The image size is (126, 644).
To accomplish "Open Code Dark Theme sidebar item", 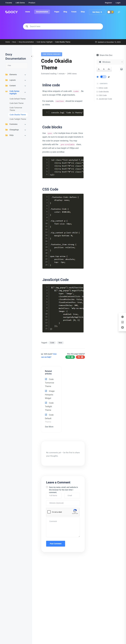I will click(16, 103).
